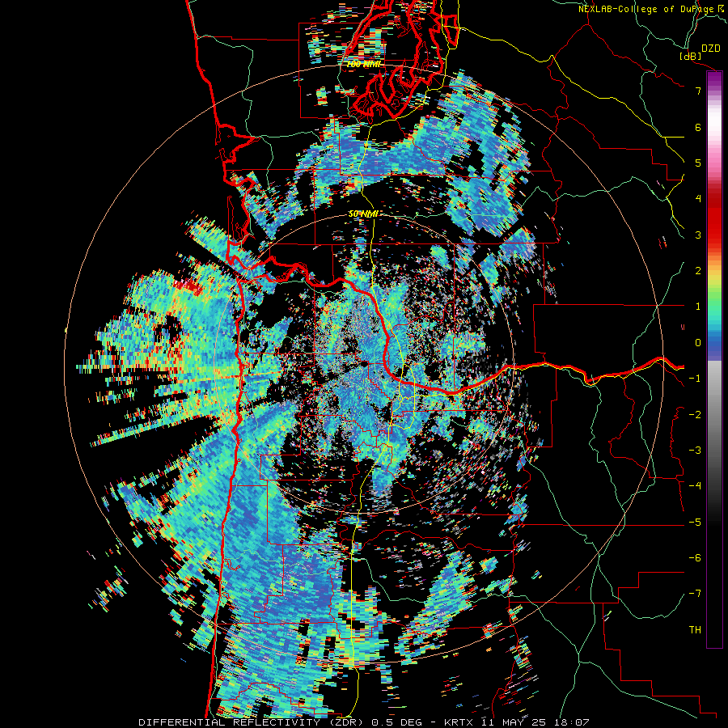Image resolution: width=728 pixels, height=728 pixels.
Task: Select the positive 5 dB scale label
Action: [698, 163]
